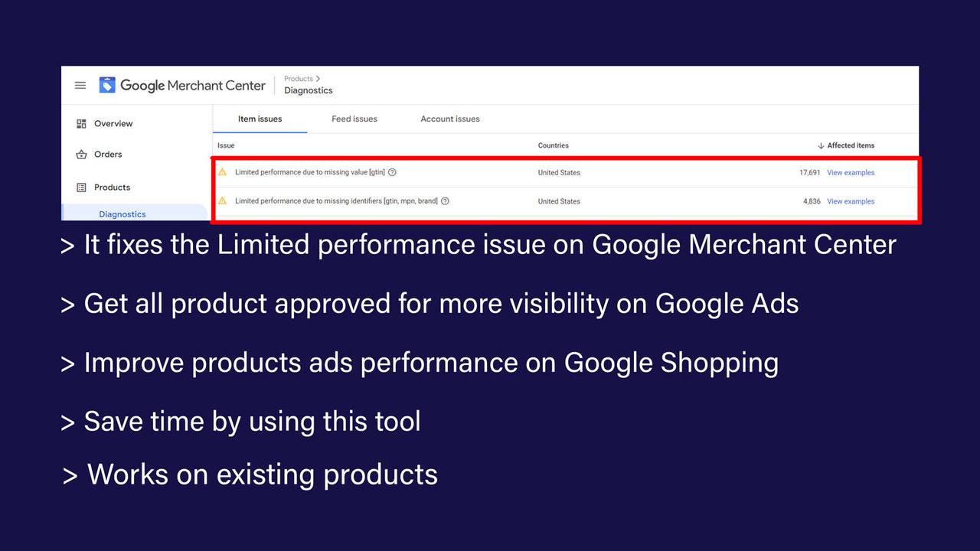Screen dimensions: 980x551
Task: Select the Products sidebar icon
Action: [82, 187]
